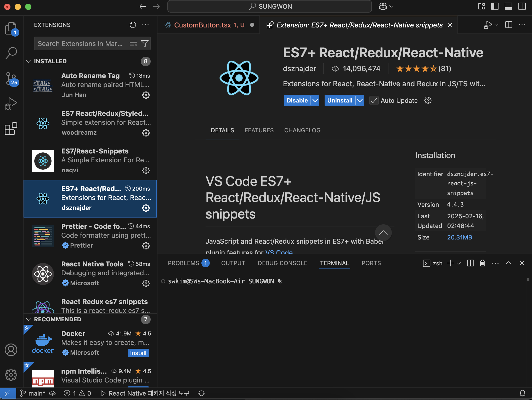Open Uninstall button dropdown arrow
Image resolution: width=532 pixels, height=400 pixels.
[x=360, y=100]
